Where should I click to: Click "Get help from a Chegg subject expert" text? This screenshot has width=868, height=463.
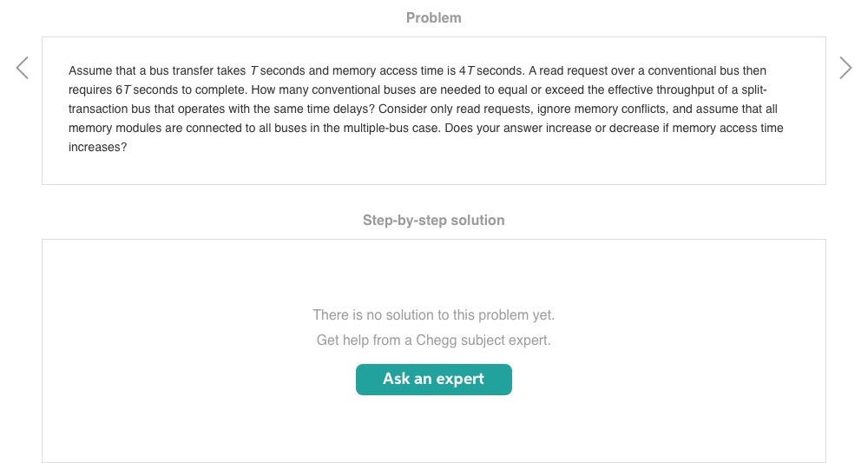(433, 340)
